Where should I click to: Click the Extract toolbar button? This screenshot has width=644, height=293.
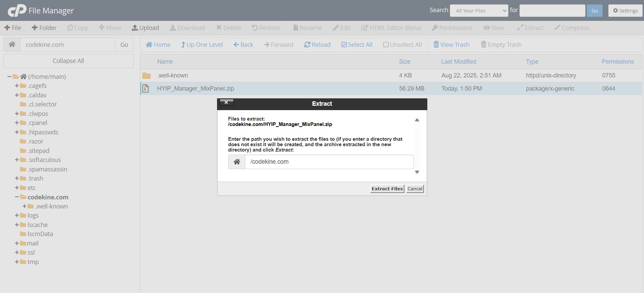[x=530, y=28]
